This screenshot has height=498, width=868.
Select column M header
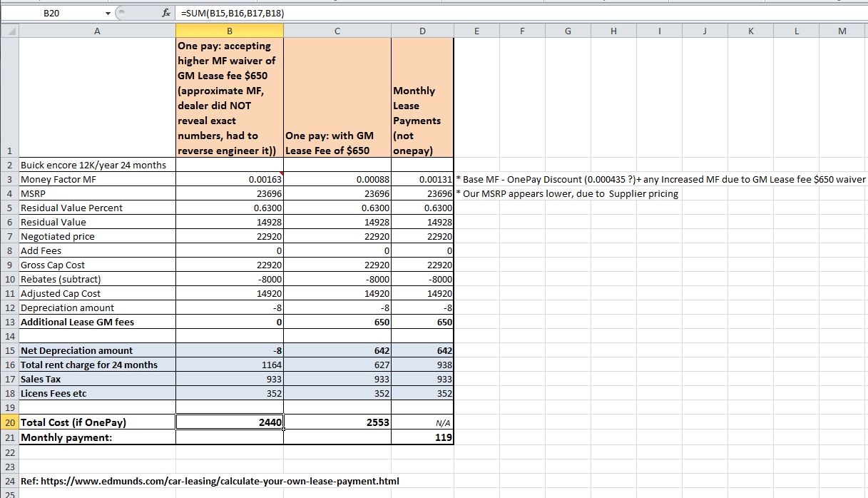843,31
